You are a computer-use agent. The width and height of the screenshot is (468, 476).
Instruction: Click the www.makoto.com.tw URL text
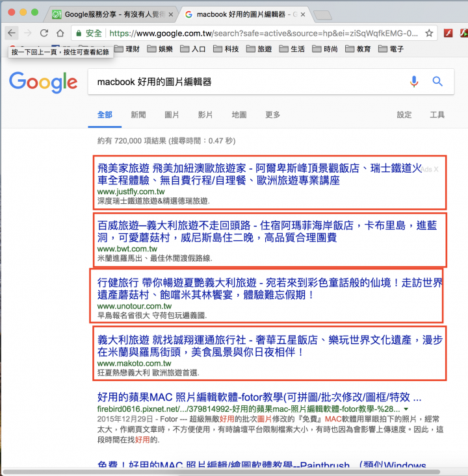[x=135, y=364]
